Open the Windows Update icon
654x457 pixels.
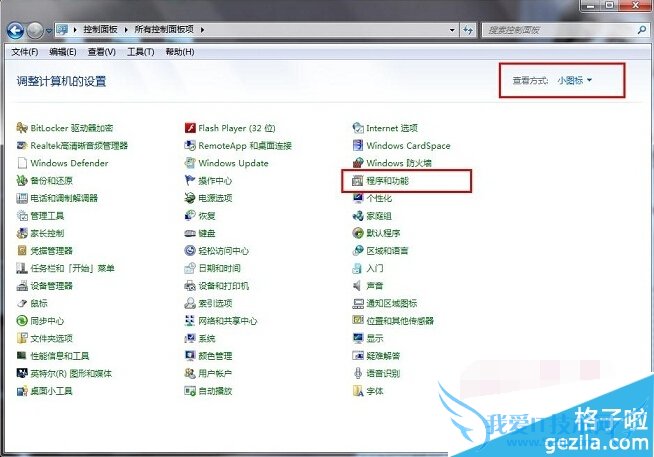190,163
